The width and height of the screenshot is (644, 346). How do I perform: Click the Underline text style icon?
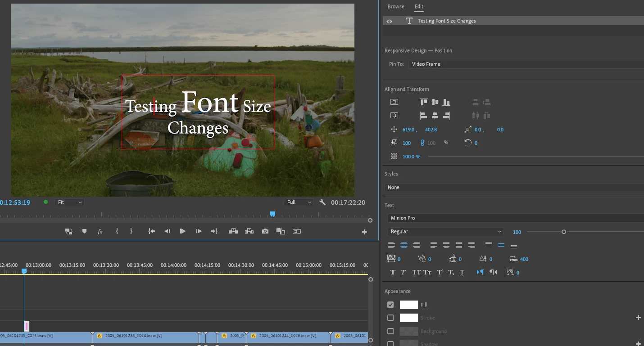point(462,272)
